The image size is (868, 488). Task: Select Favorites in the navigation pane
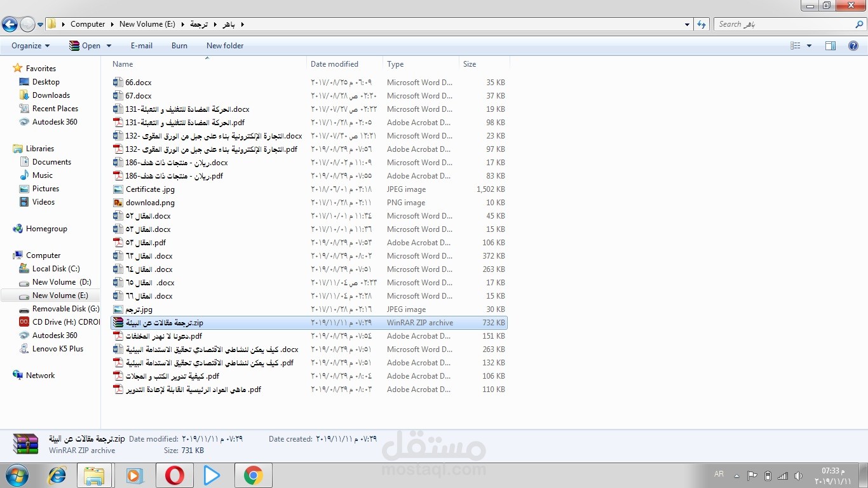(41, 69)
